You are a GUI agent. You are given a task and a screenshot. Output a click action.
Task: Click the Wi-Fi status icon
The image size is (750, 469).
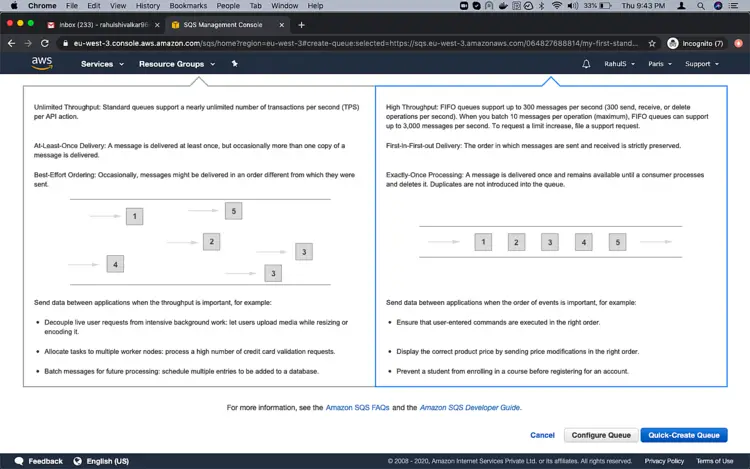tap(556, 6)
